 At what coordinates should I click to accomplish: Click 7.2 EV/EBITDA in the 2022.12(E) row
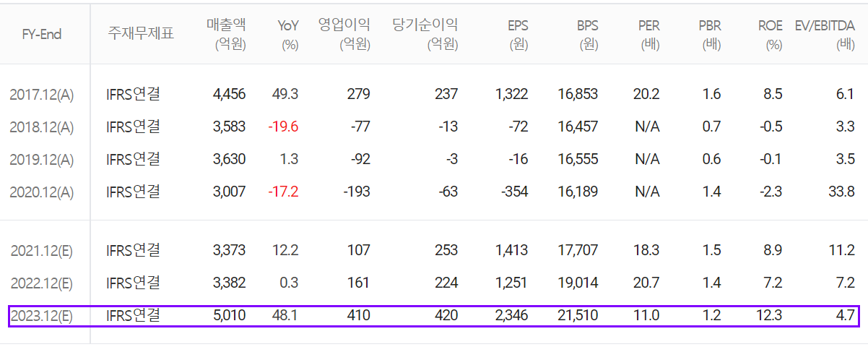[x=846, y=283]
